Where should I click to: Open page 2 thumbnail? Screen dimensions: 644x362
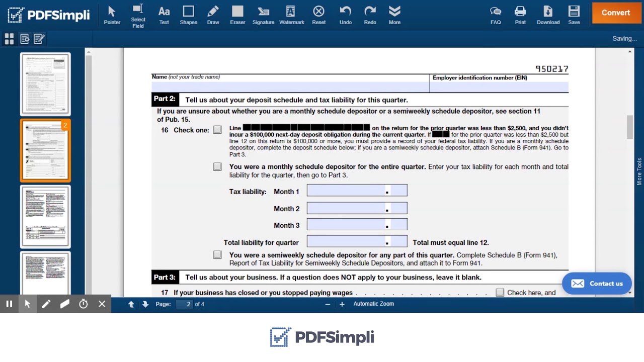click(45, 150)
